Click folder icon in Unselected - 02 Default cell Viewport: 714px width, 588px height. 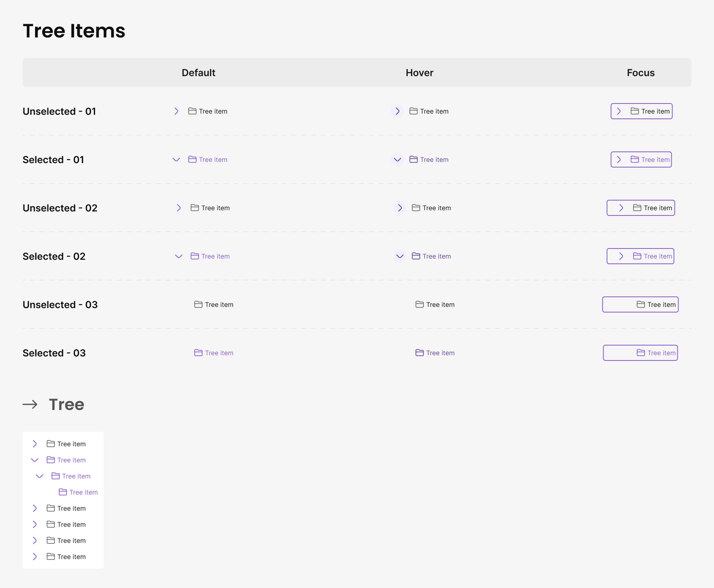195,208
